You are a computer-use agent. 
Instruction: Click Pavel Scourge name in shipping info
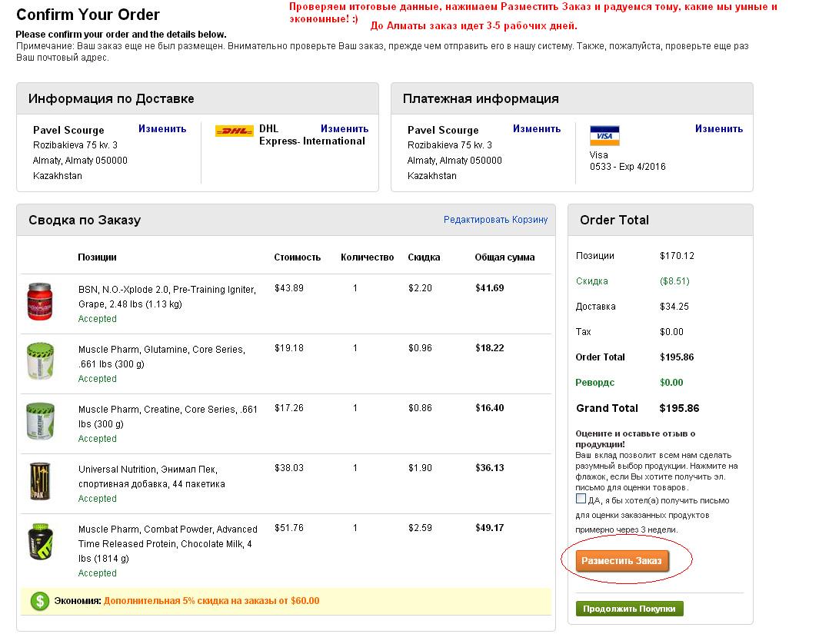pos(68,130)
